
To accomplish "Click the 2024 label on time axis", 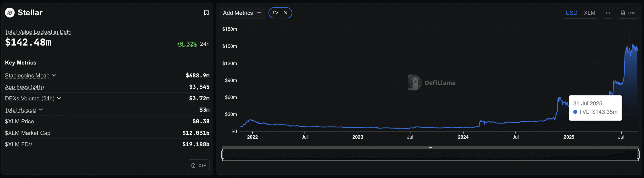I will point(463,137).
